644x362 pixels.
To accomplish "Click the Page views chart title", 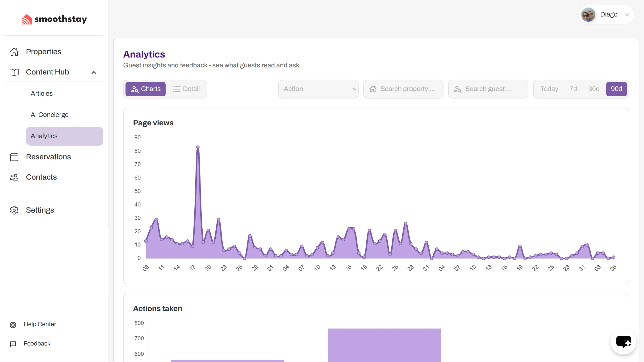I will [x=153, y=123].
